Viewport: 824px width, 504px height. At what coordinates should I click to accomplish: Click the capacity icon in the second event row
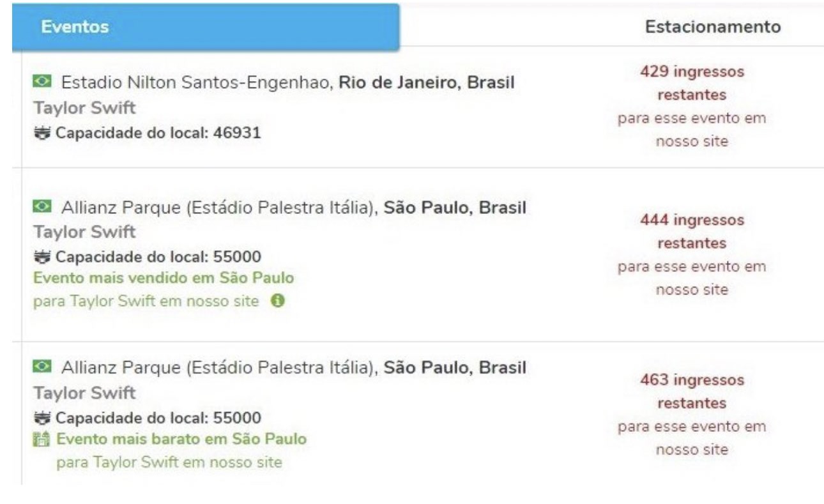[x=43, y=257]
